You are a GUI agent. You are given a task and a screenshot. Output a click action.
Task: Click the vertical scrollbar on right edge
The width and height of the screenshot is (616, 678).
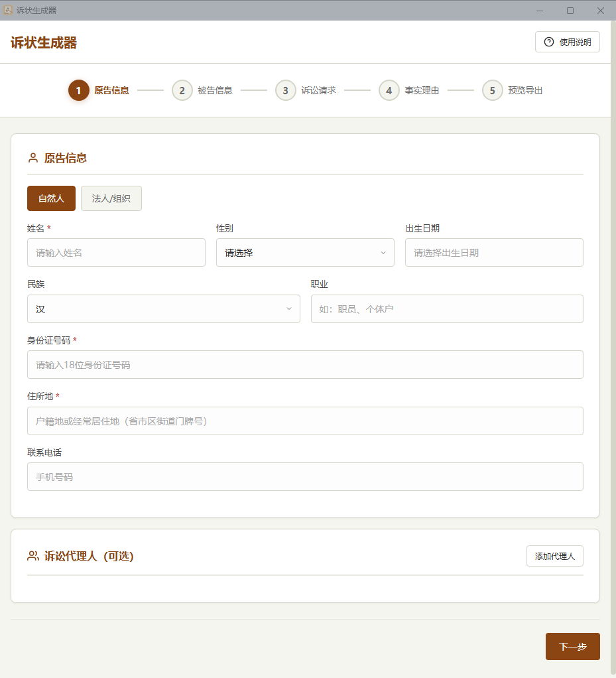tap(613, 332)
